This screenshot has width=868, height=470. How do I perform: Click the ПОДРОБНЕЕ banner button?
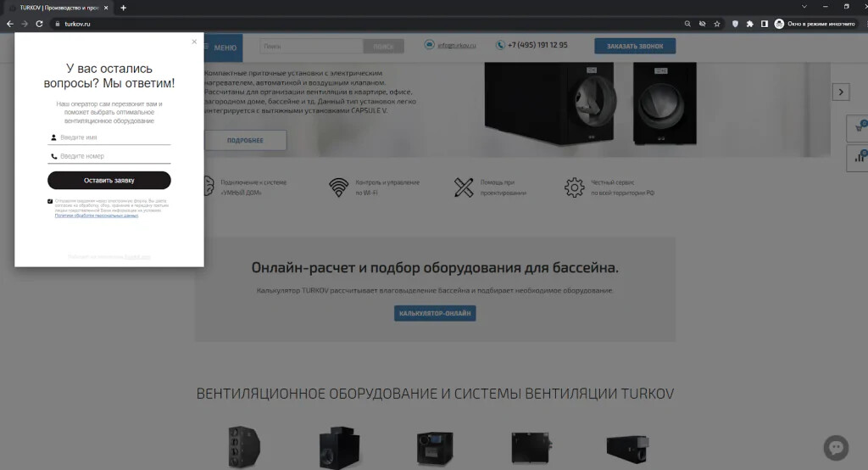[x=245, y=140]
